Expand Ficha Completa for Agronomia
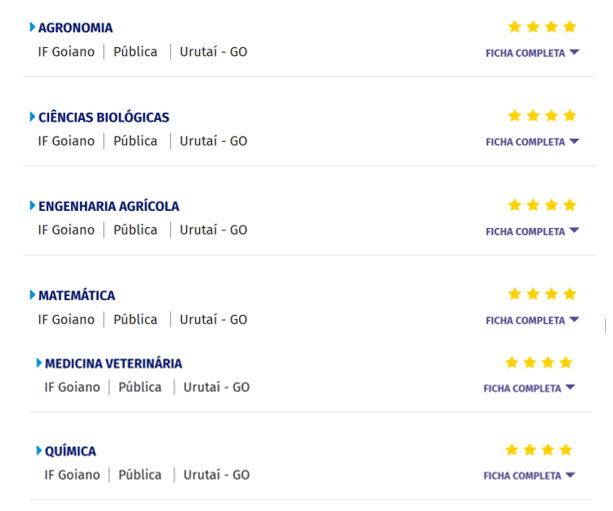Viewport: 613px width, 511px height. coord(532,53)
